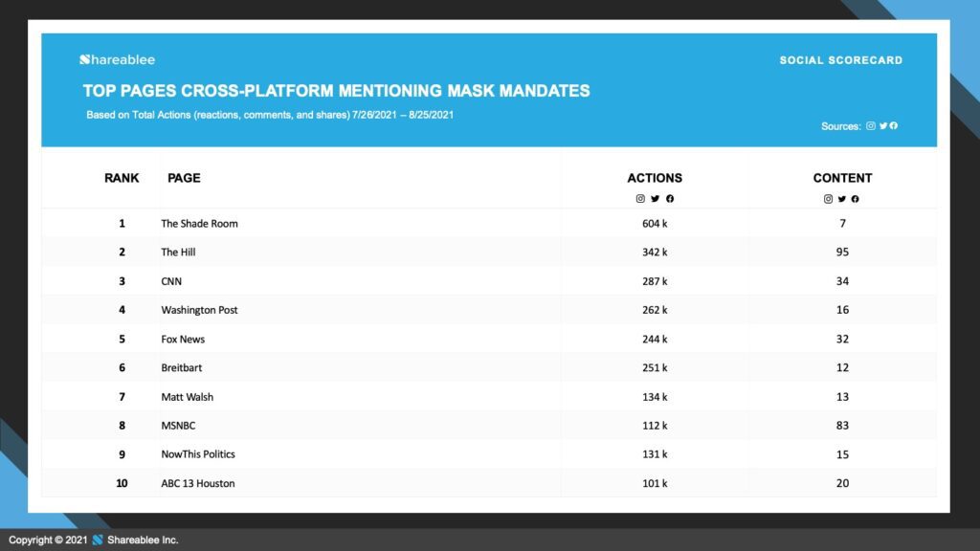Click the PAGE column header
This screenshot has height=551, width=980.
[x=184, y=178]
